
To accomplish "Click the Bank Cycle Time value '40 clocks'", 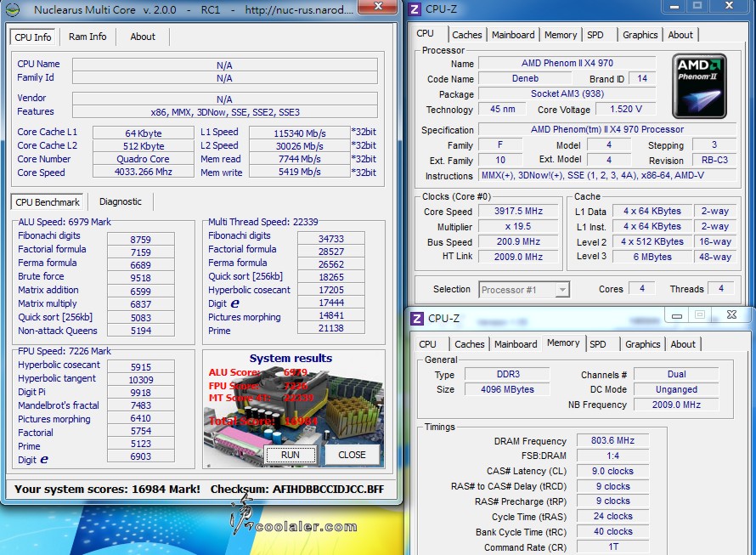I will coord(612,532).
